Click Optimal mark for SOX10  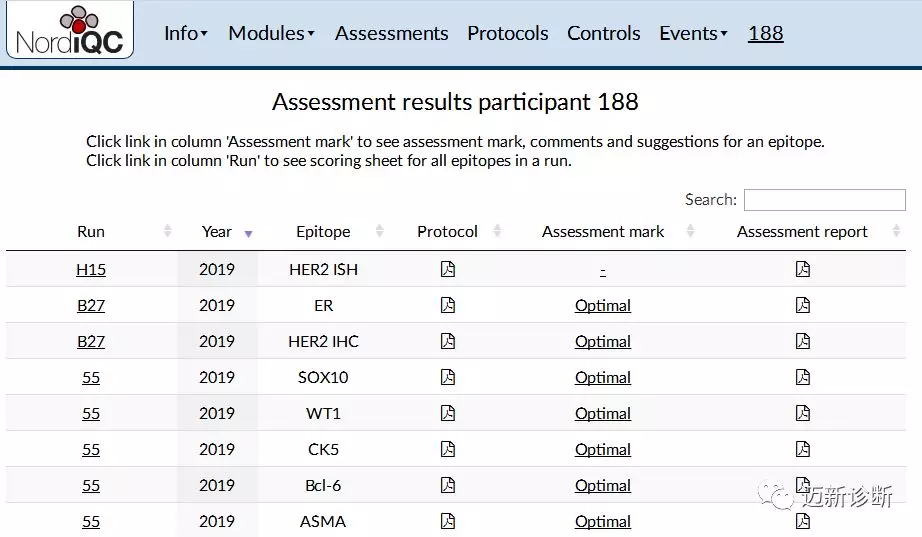[603, 377]
